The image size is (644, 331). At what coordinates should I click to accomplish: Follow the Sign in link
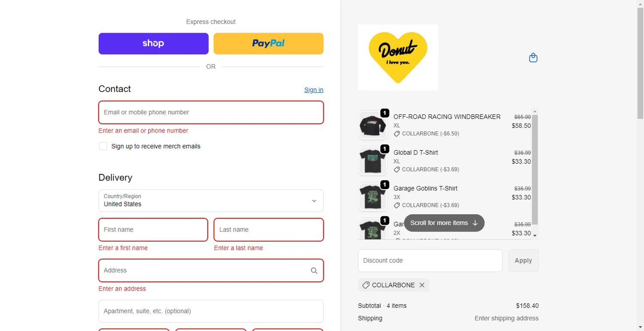pyautogui.click(x=313, y=90)
